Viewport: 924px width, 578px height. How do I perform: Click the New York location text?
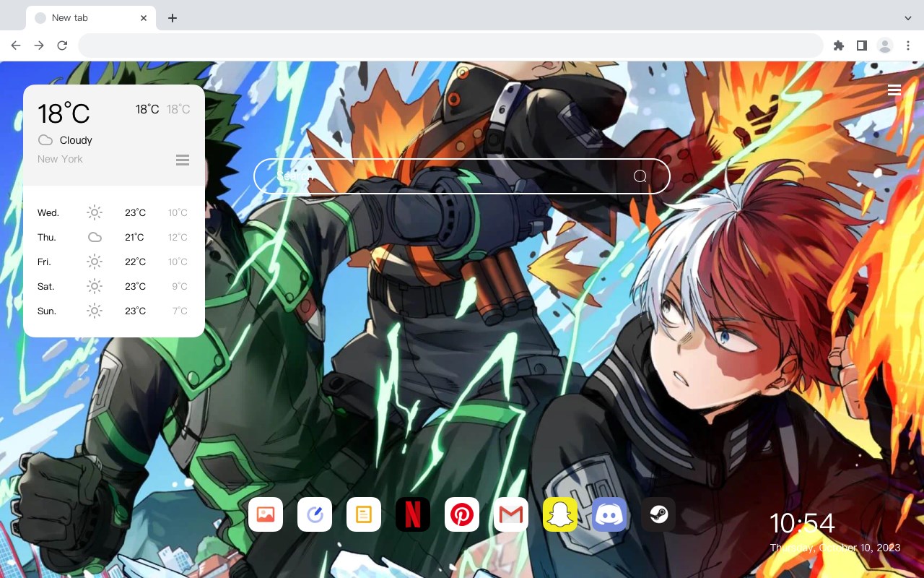(x=60, y=159)
